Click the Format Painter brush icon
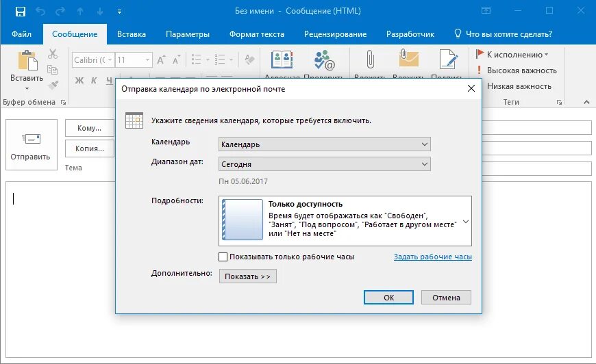Screen dimensions: 596x364 pos(53,85)
